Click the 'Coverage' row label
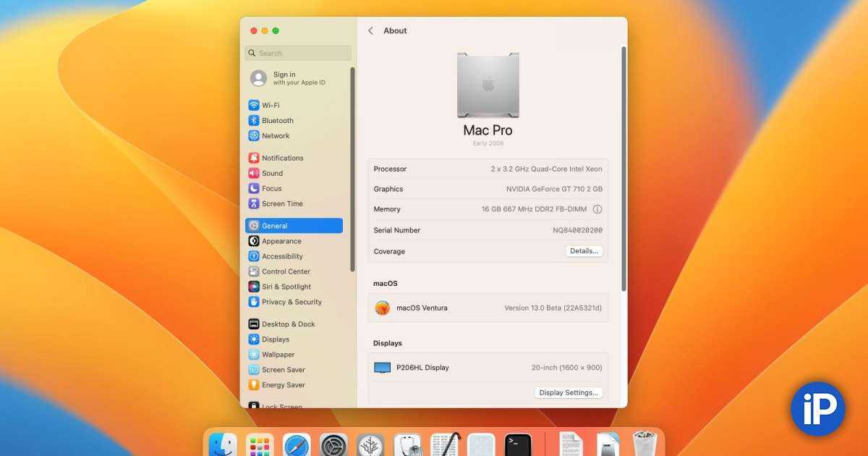The image size is (868, 456). (x=389, y=251)
